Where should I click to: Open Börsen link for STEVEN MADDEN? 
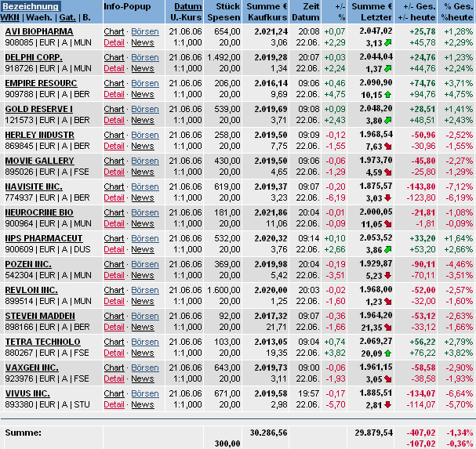tap(145, 316)
